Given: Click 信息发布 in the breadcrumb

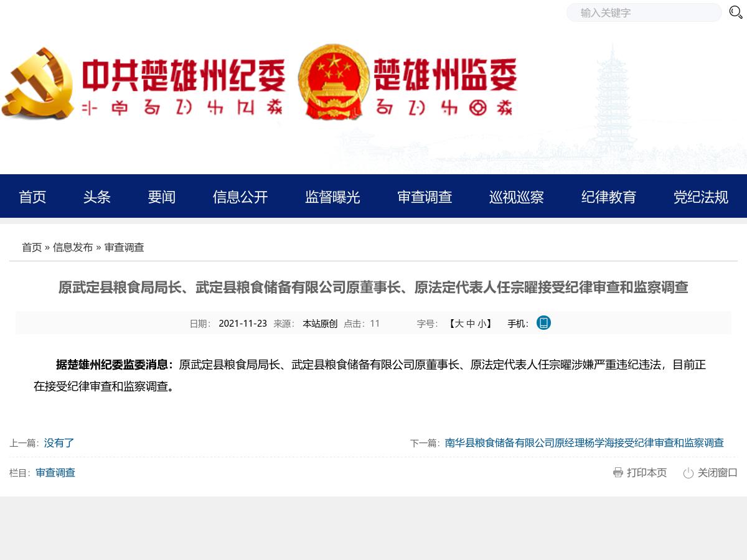Looking at the screenshot, I should (73, 247).
